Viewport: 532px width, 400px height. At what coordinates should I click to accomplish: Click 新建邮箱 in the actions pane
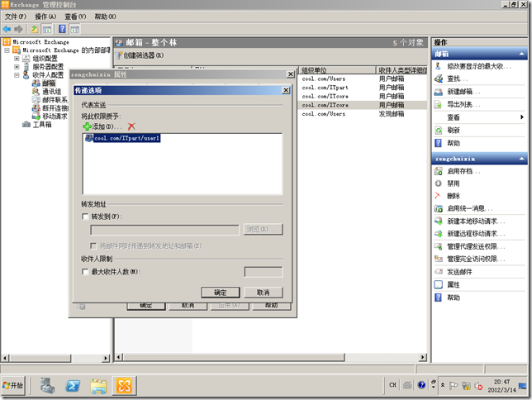(461, 91)
